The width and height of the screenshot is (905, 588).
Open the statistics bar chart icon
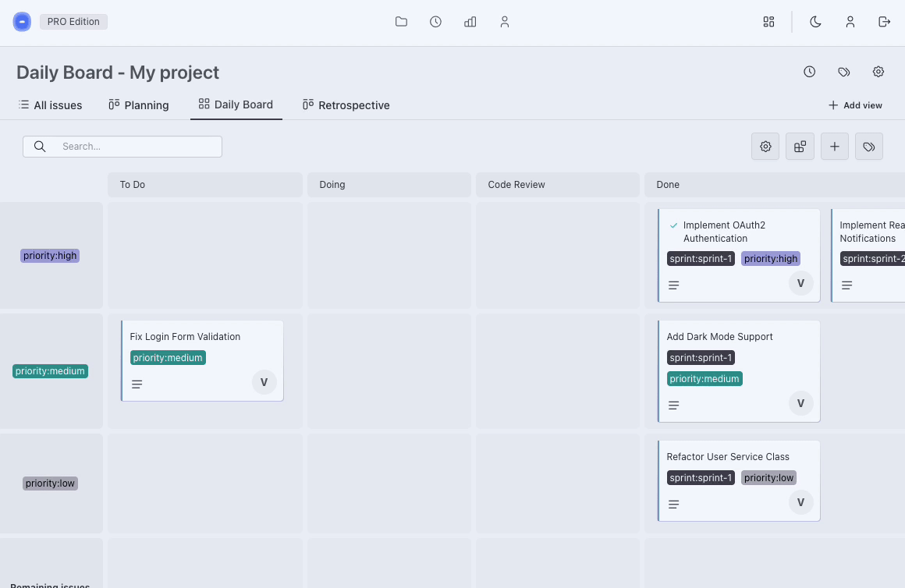(470, 22)
